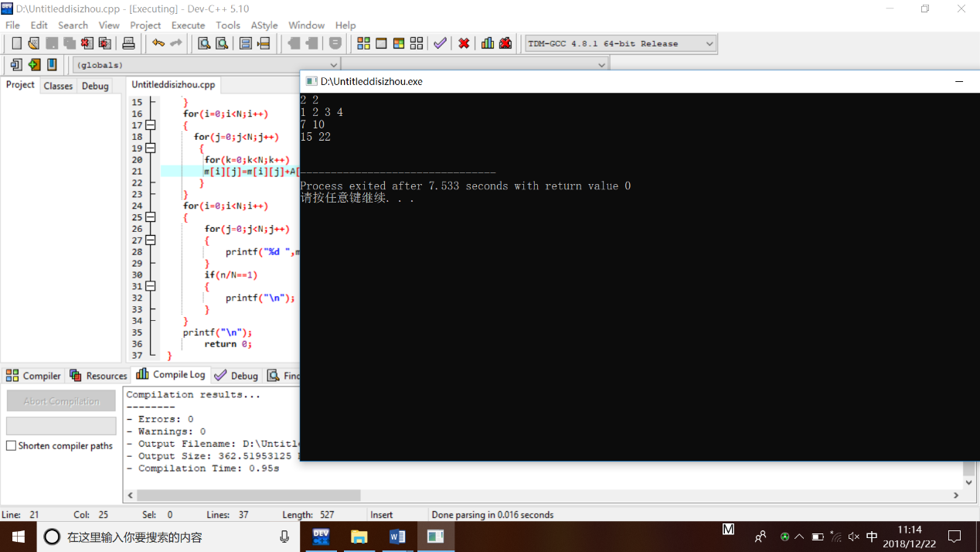980x552 pixels.
Task: Click the Find magnifier toolbar icon
Action: [204, 43]
